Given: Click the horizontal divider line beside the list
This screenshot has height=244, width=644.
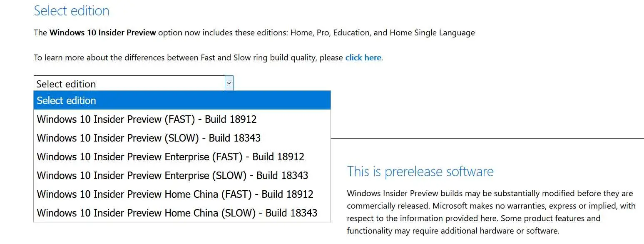Looking at the screenshot, I should (487, 138).
